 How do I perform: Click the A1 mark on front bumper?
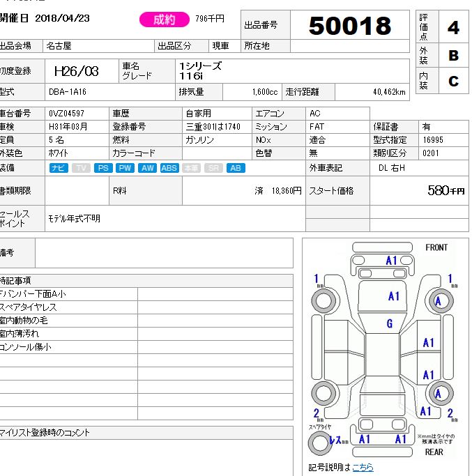(x=392, y=260)
